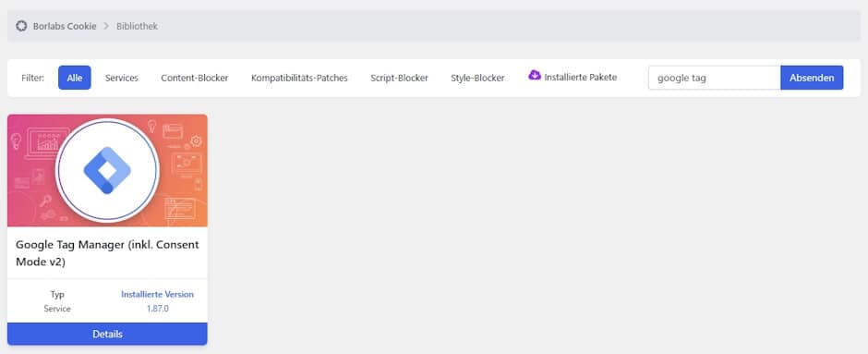Click the Filter: label
868x354 pixels.
click(x=32, y=79)
